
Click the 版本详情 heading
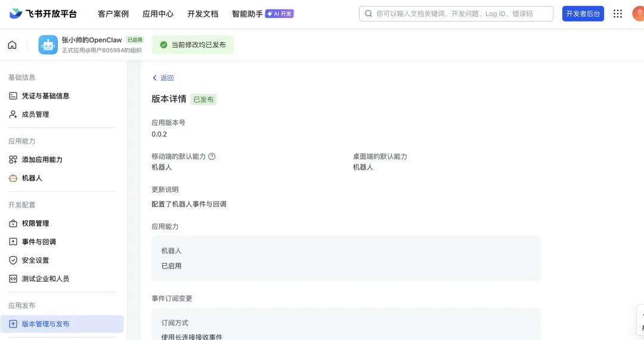169,99
